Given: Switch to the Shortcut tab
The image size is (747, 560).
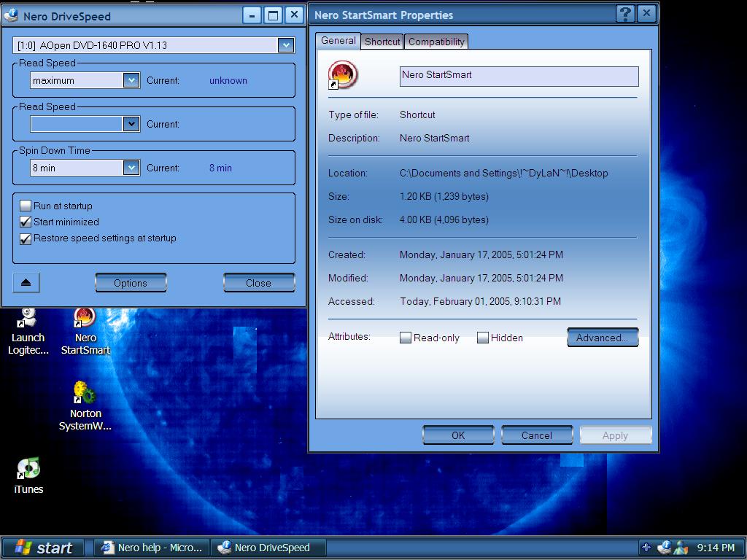Looking at the screenshot, I should point(382,42).
